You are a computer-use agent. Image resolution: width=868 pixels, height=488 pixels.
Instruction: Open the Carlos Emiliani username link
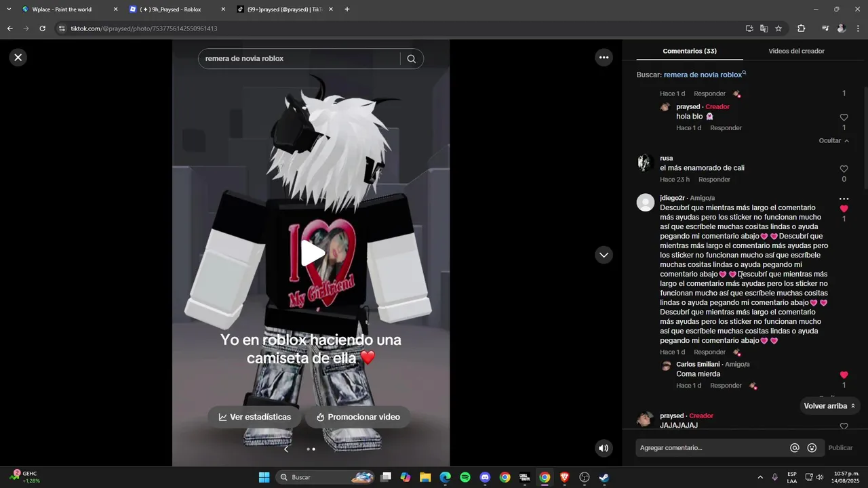[698, 365]
